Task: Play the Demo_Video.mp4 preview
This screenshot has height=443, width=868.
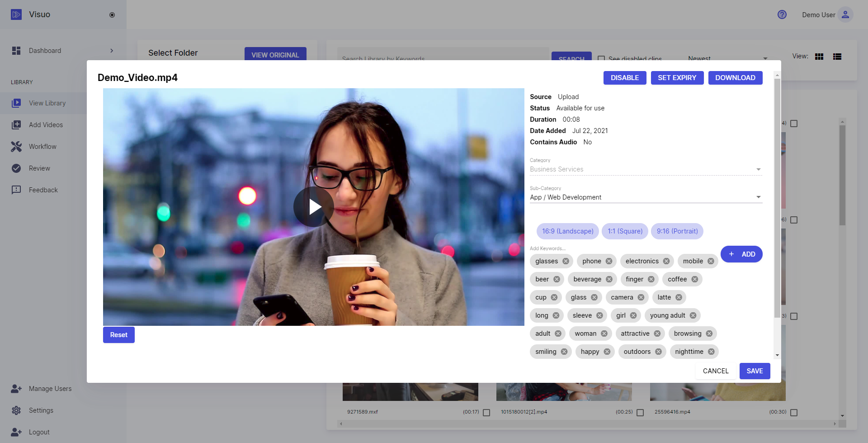Action: (314, 207)
